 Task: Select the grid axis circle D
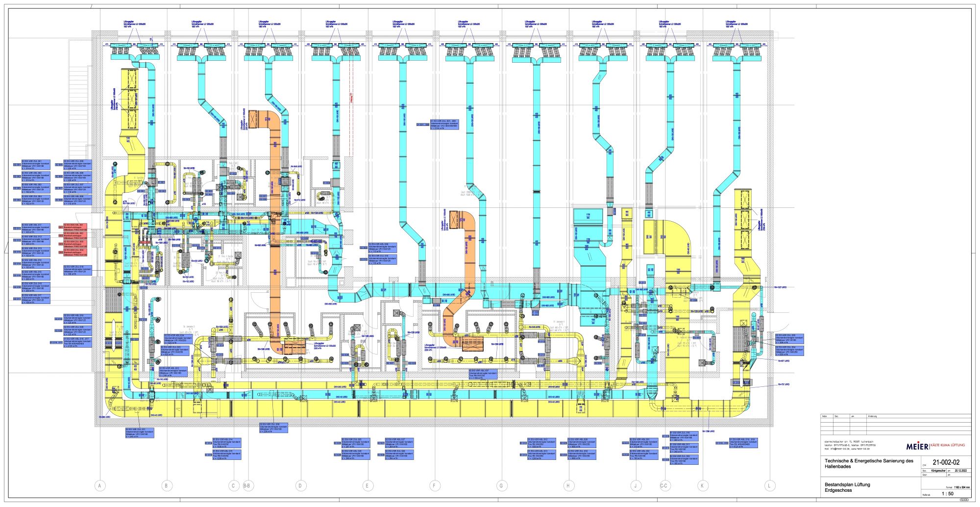click(300, 486)
